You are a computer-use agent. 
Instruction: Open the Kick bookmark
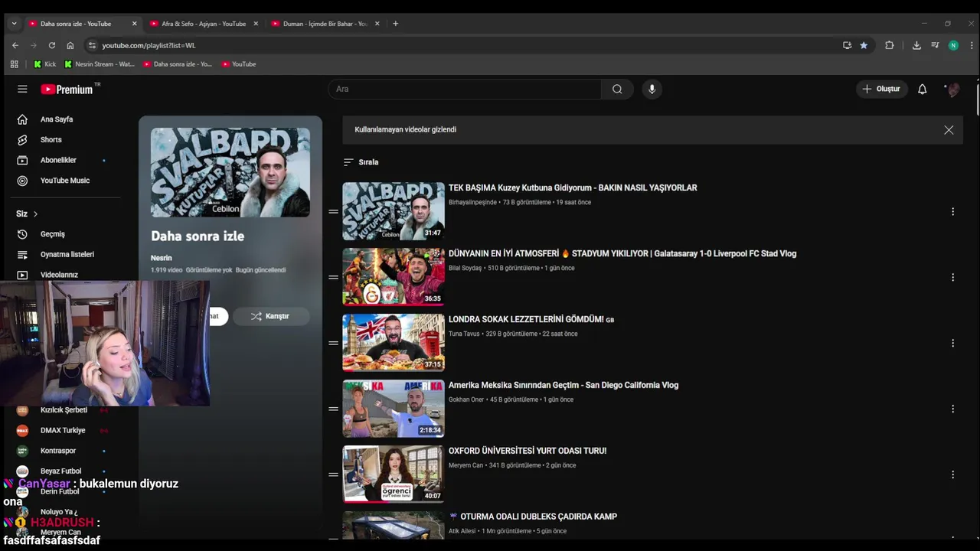(x=44, y=64)
